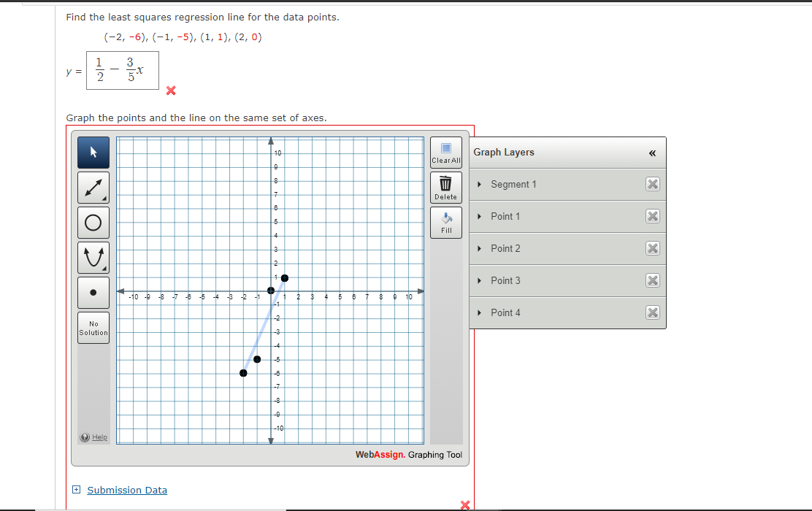Open the graphing tool Help link
Viewport: 812px width, 511px height.
tap(99, 437)
